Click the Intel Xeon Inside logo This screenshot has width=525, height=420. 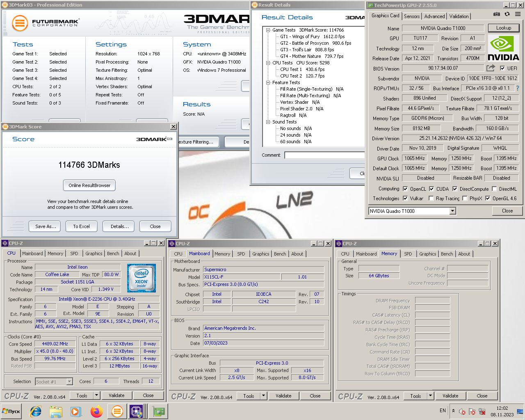(141, 278)
